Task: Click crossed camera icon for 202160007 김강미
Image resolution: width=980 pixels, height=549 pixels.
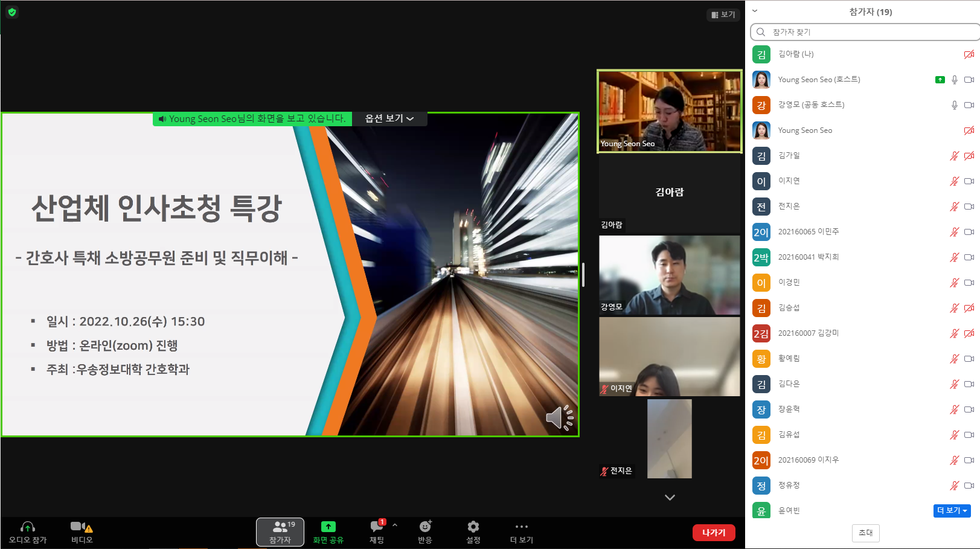Action: tap(969, 333)
